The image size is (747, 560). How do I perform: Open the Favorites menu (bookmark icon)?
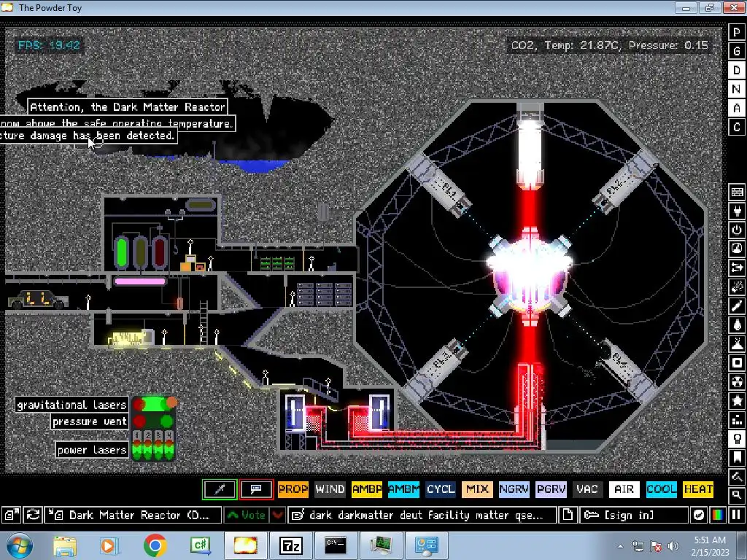[737, 458]
